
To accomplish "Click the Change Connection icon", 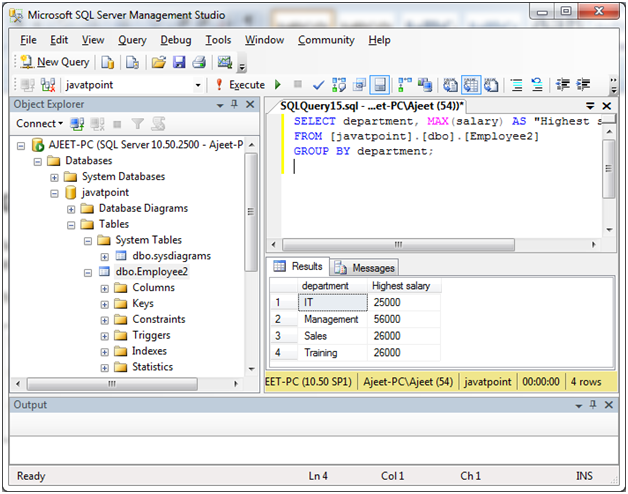I will click(48, 85).
